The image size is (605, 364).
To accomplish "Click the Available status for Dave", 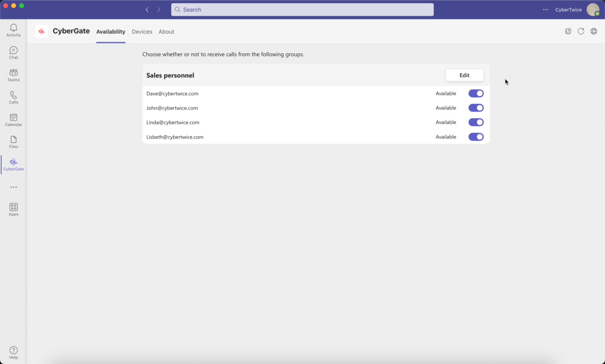I will [x=446, y=93].
